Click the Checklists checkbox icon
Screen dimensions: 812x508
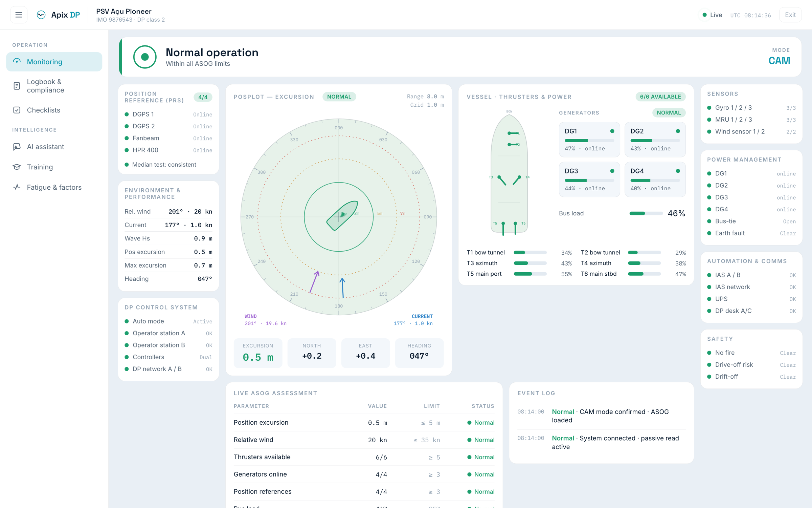17,110
